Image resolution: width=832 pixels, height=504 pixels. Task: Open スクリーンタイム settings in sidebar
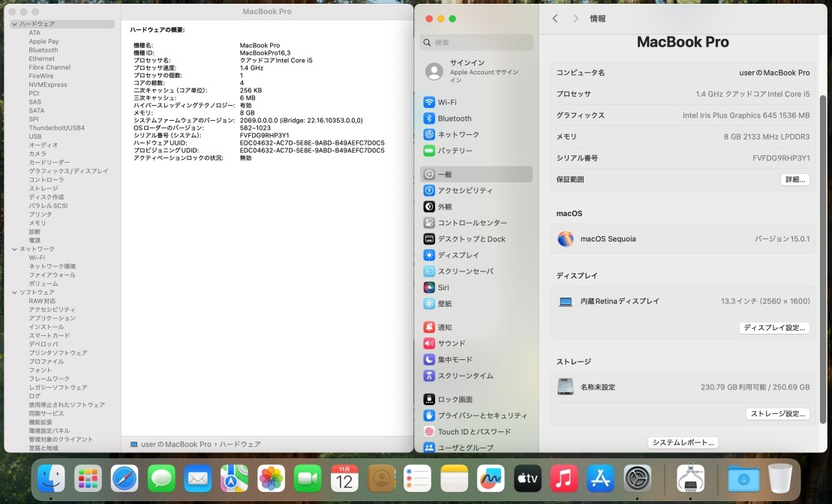click(x=476, y=376)
